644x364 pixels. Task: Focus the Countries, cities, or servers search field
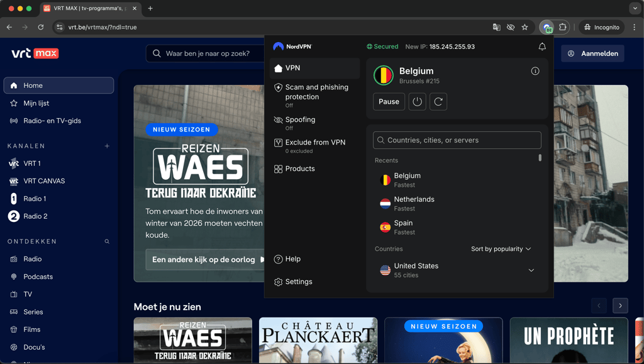click(457, 140)
